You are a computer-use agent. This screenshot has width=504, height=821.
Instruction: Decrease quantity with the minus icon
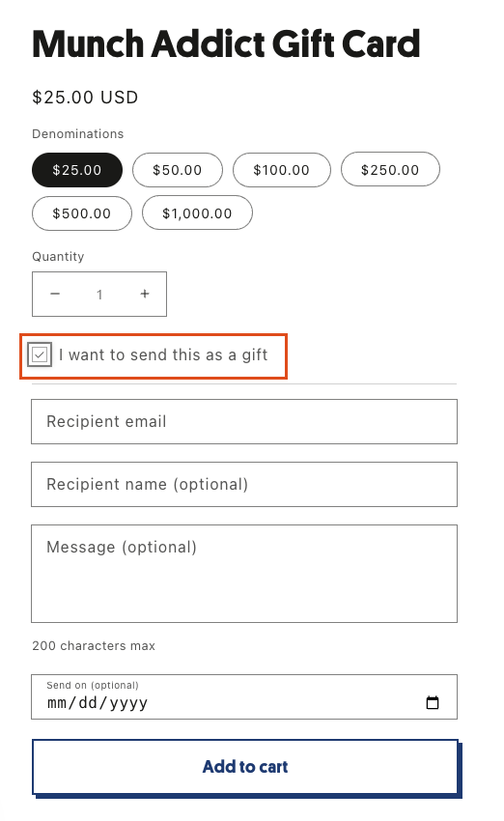click(x=55, y=295)
